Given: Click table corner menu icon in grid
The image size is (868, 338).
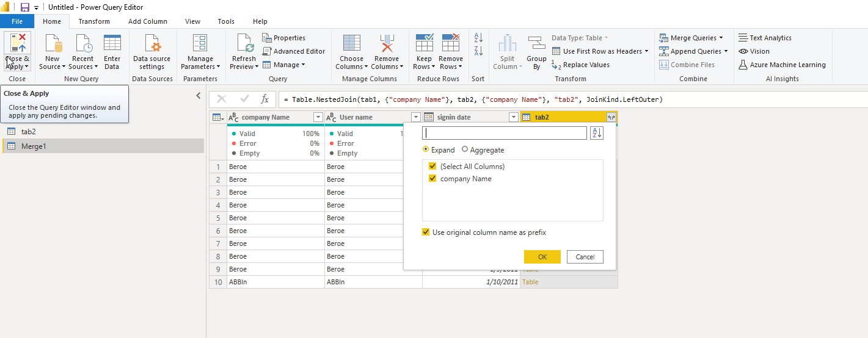Looking at the screenshot, I should click(217, 117).
